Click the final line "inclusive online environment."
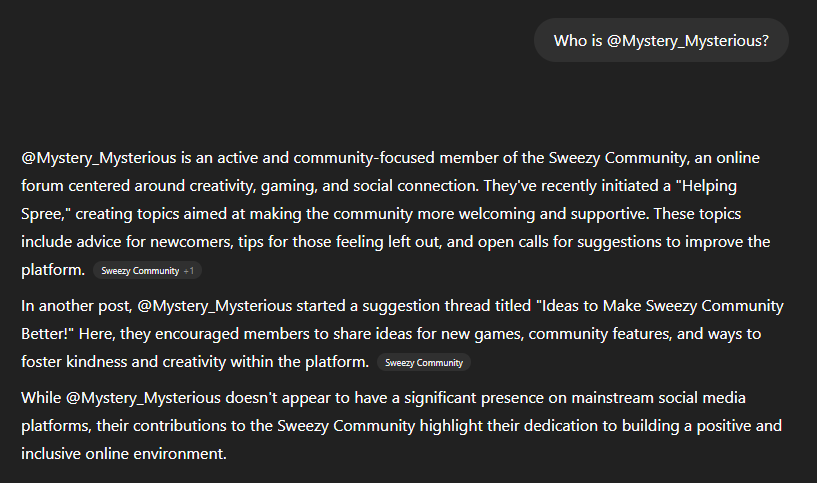Image resolution: width=817 pixels, height=483 pixels. click(124, 454)
